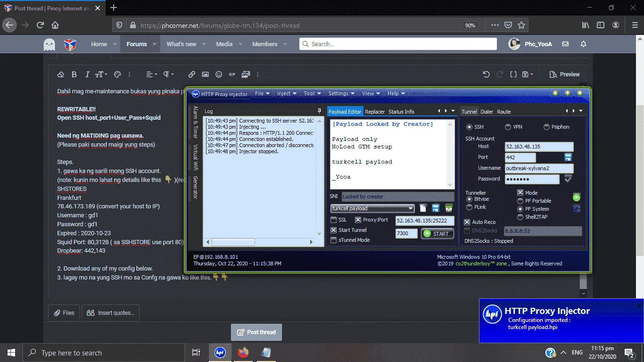Select the VPN tunnel radio button
Viewport: 644px width, 362px height.
[x=508, y=127]
